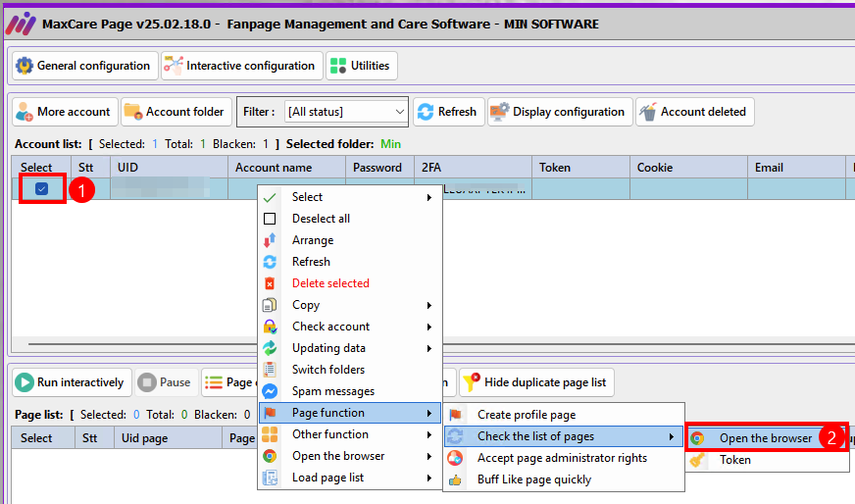Click the Hide duplicate page list button

click(536, 382)
